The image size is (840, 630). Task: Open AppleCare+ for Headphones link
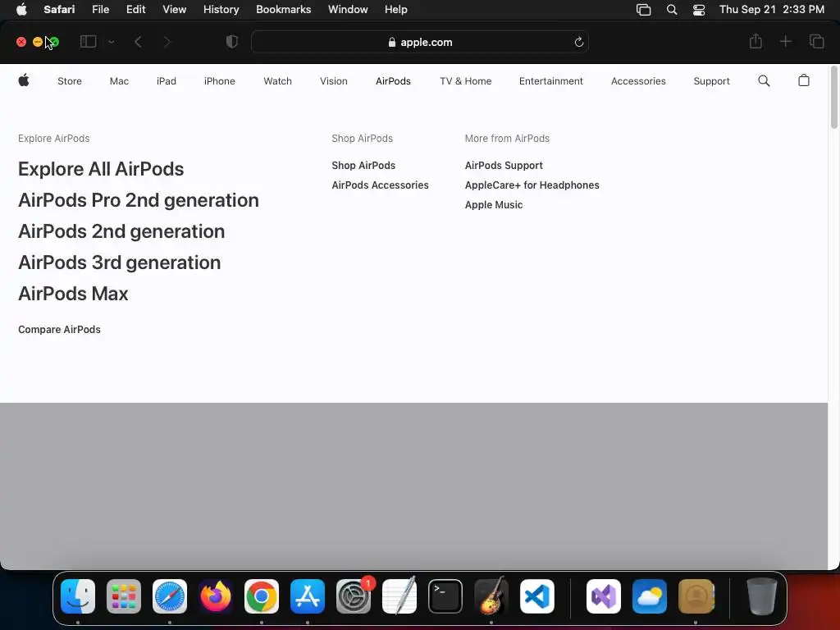tap(532, 185)
